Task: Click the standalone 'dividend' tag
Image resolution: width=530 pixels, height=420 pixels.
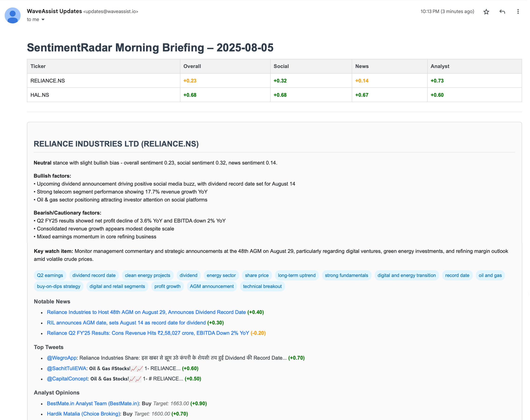Action: 188,275
